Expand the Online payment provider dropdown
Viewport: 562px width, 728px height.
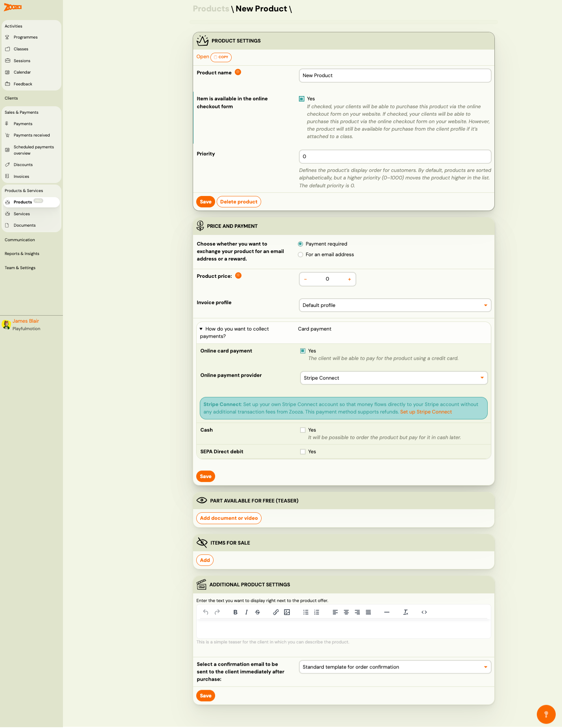(x=393, y=378)
